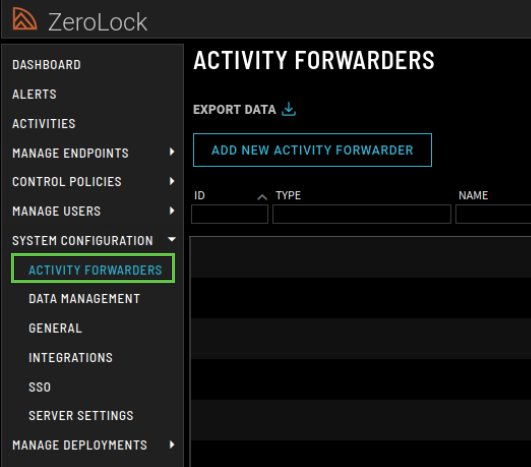Go to Integrations settings
This screenshot has width=531, height=467.
click(70, 358)
